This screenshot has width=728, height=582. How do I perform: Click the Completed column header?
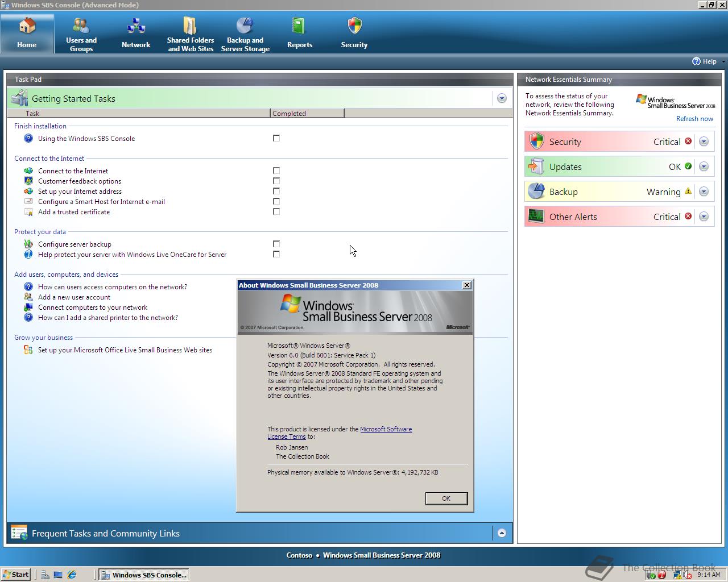(307, 113)
